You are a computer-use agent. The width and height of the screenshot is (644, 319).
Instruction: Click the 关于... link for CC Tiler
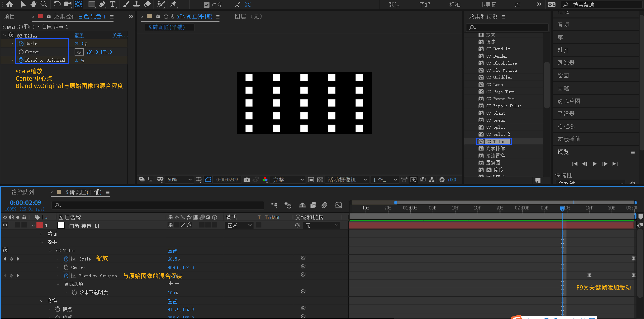point(120,35)
